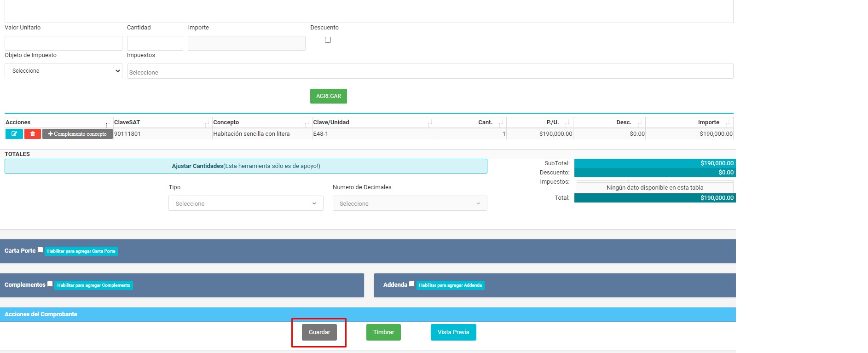Click row P./U. value $190,000.00

(556, 134)
